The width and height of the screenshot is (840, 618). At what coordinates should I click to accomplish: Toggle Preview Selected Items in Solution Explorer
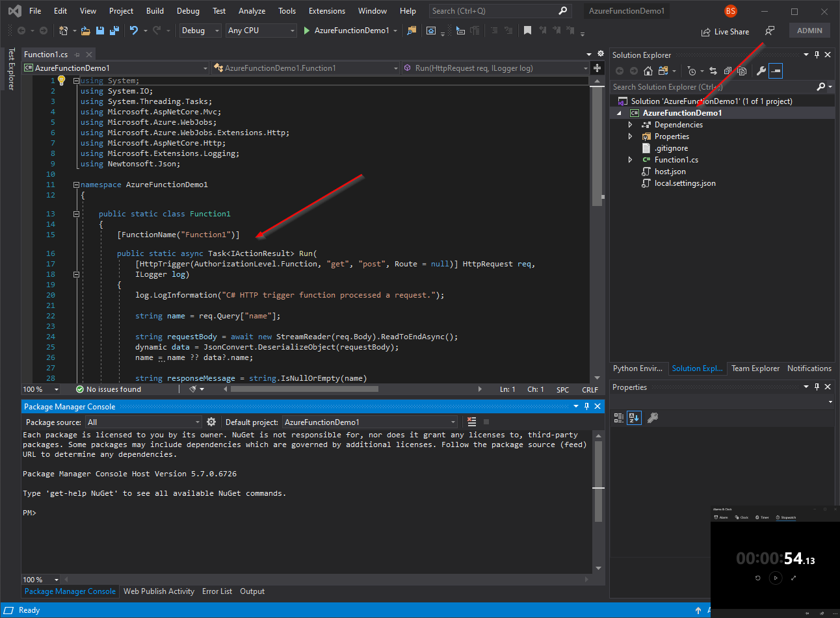775,71
